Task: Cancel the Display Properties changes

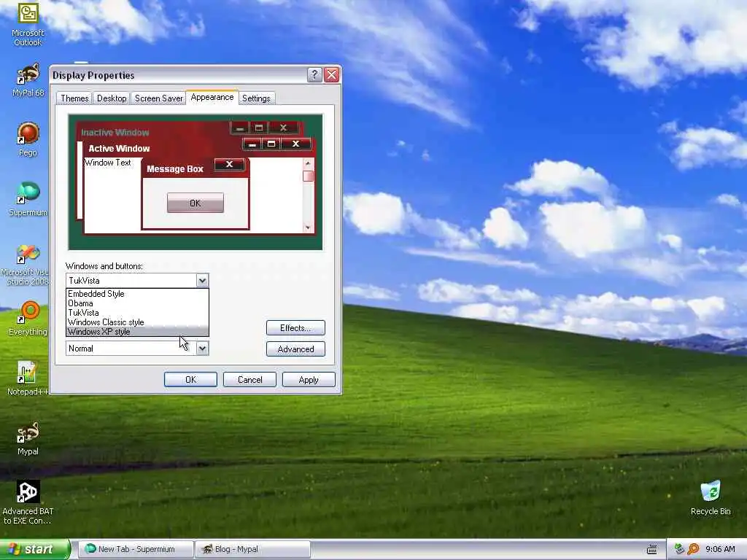Action: tap(249, 379)
